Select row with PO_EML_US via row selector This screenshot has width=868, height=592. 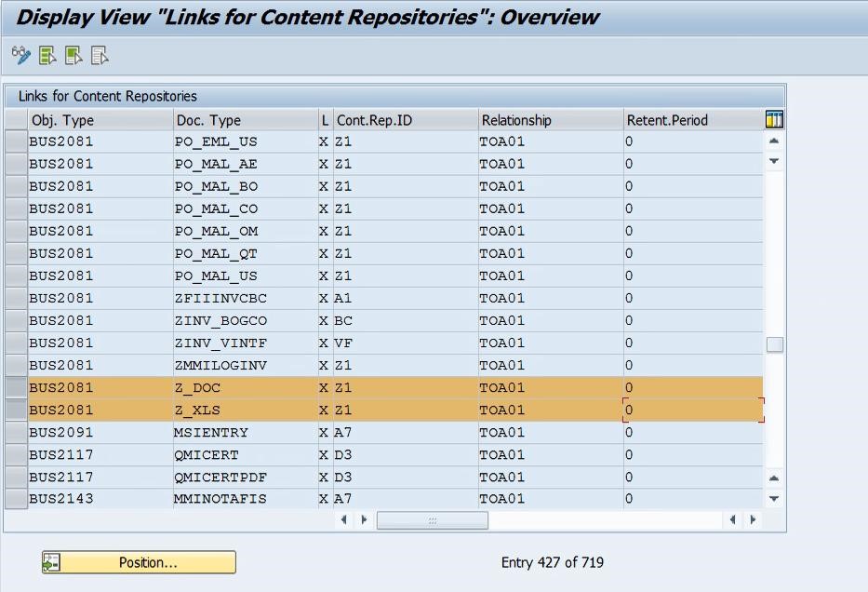(16, 141)
